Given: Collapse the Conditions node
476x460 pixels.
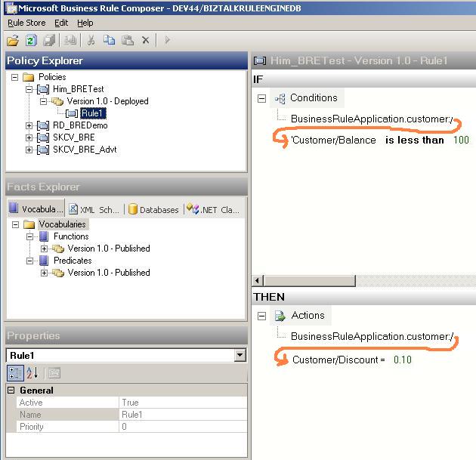Looking at the screenshot, I should tap(261, 98).
